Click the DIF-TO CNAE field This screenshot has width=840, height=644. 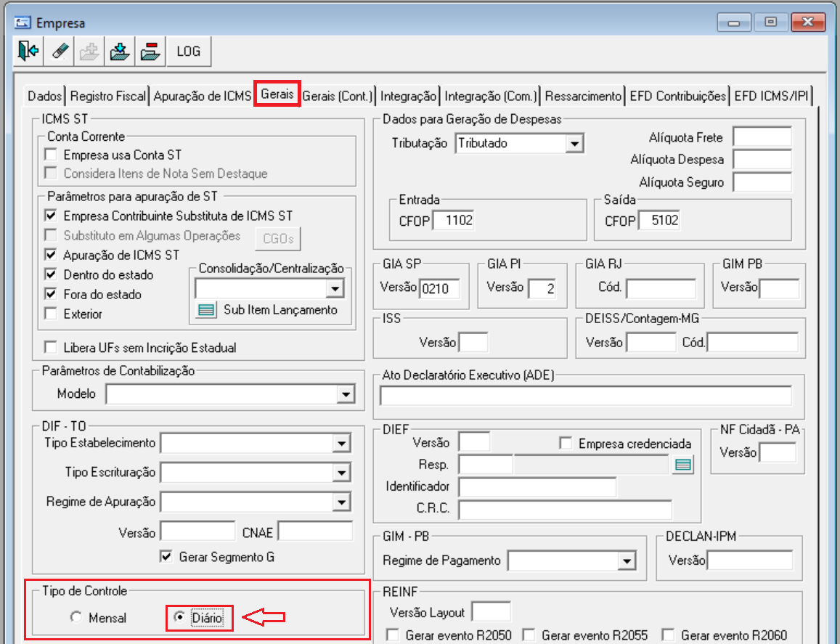pos(316,531)
